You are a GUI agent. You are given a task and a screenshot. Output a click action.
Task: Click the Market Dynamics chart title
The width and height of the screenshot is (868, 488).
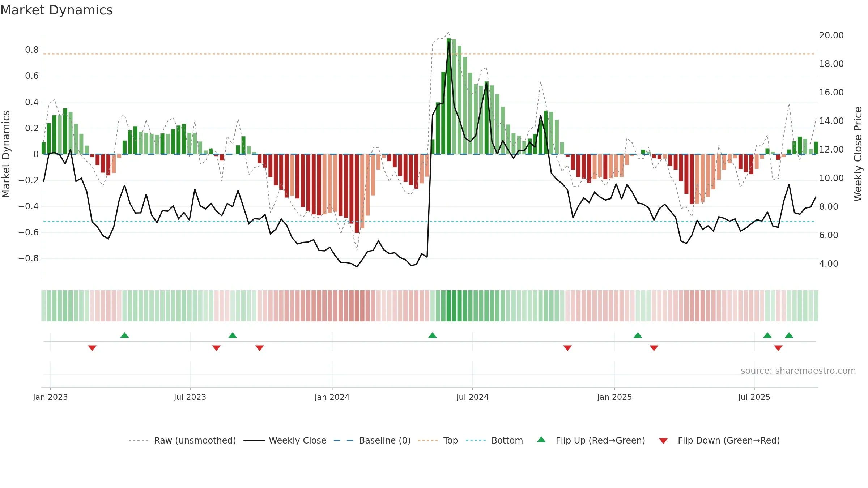click(x=56, y=10)
